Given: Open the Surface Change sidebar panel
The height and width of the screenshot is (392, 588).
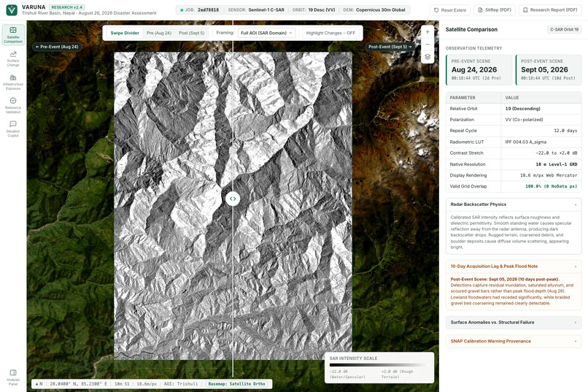Looking at the screenshot, I should (x=13, y=58).
